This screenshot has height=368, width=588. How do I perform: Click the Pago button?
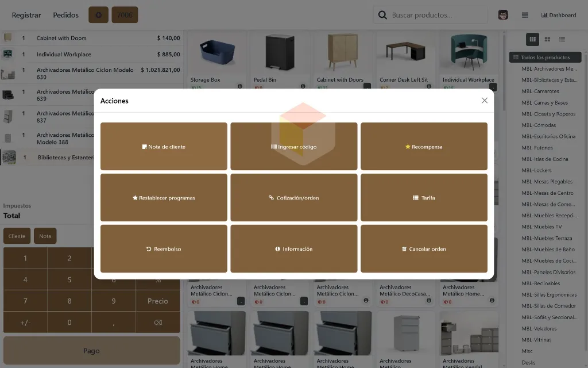91,350
